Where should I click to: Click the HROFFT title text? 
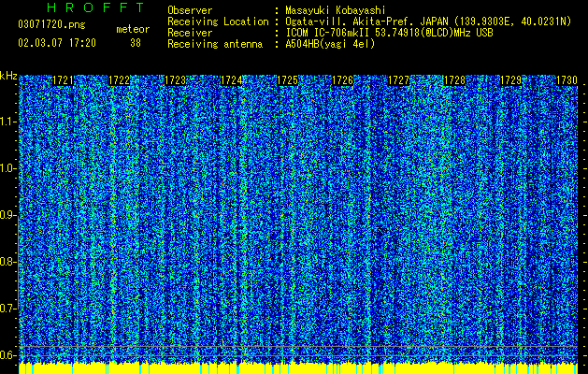[x=96, y=7]
